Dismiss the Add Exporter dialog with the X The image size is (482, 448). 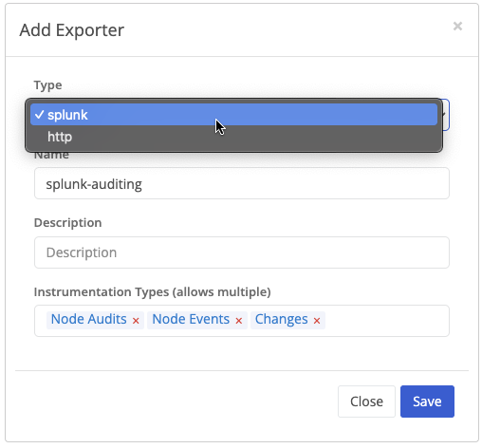457,26
